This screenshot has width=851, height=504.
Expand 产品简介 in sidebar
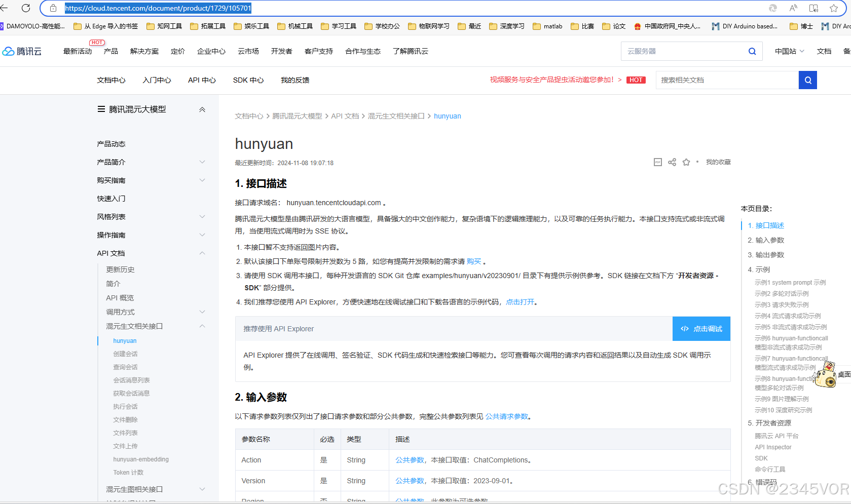pos(202,162)
